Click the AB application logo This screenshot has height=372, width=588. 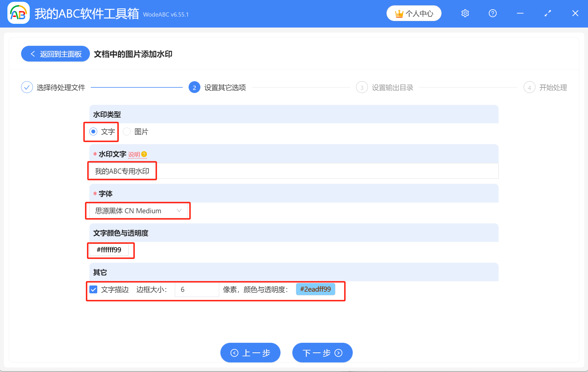[x=18, y=13]
